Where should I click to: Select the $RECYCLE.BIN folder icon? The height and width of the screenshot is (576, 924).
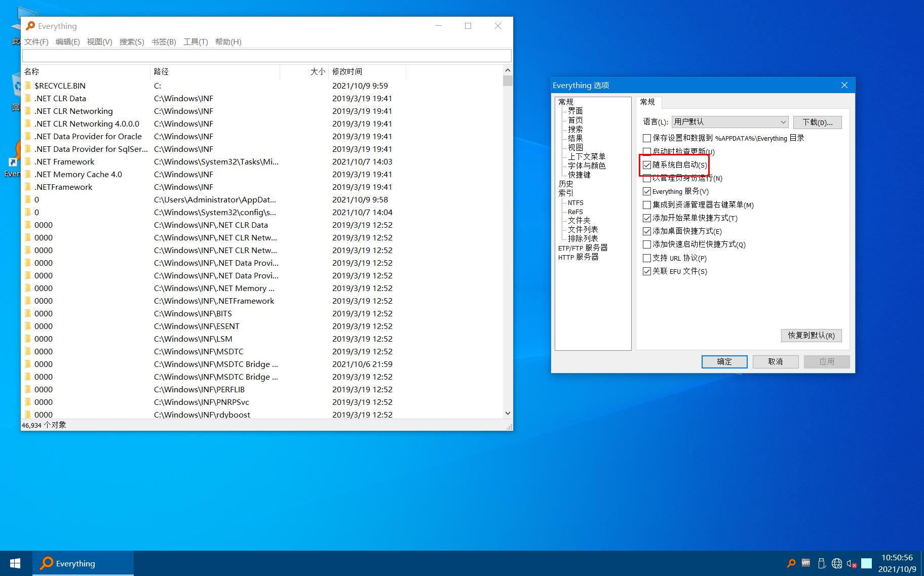coord(28,86)
